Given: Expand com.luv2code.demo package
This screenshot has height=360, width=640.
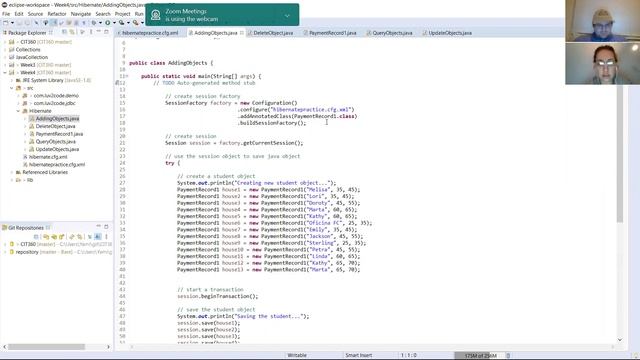Looking at the screenshot, I should [18, 96].
